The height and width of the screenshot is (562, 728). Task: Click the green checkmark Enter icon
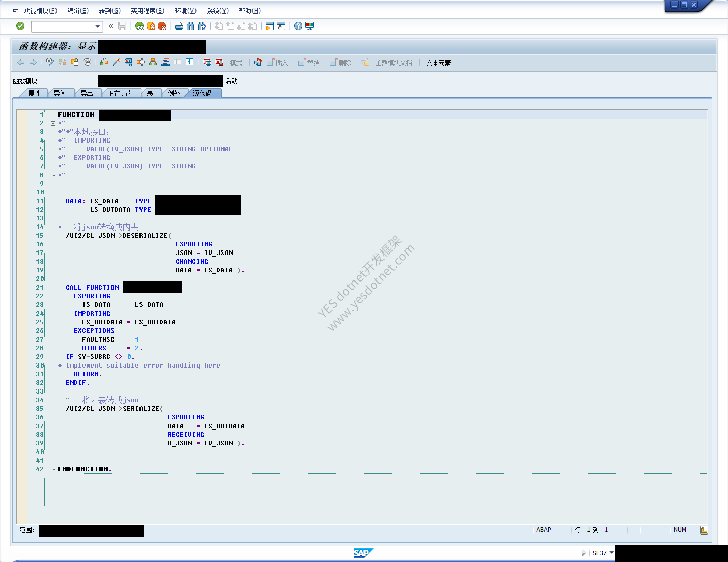pos(20,26)
